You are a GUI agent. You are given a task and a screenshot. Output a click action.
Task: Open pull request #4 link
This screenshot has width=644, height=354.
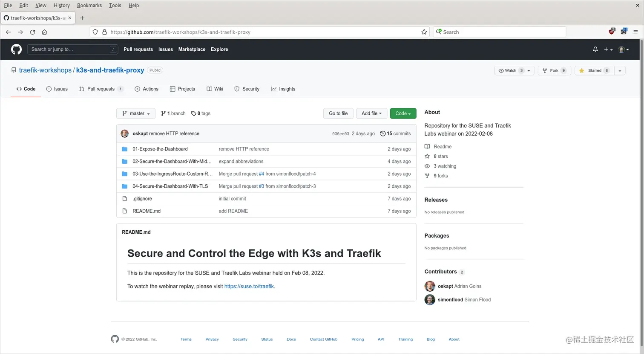(x=262, y=174)
